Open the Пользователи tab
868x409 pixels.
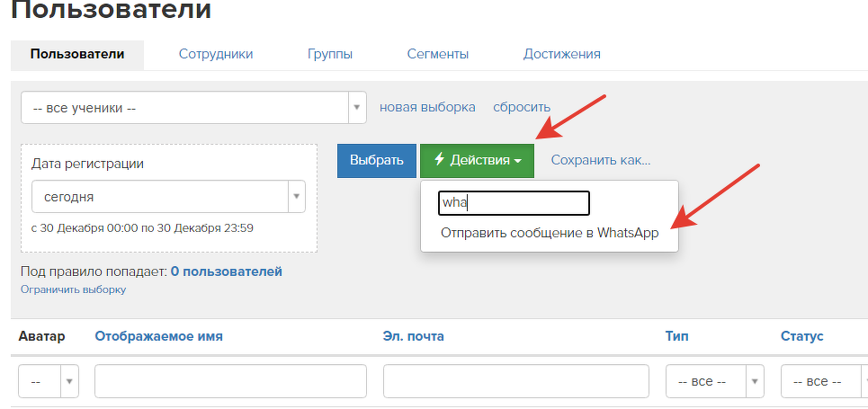[77, 54]
